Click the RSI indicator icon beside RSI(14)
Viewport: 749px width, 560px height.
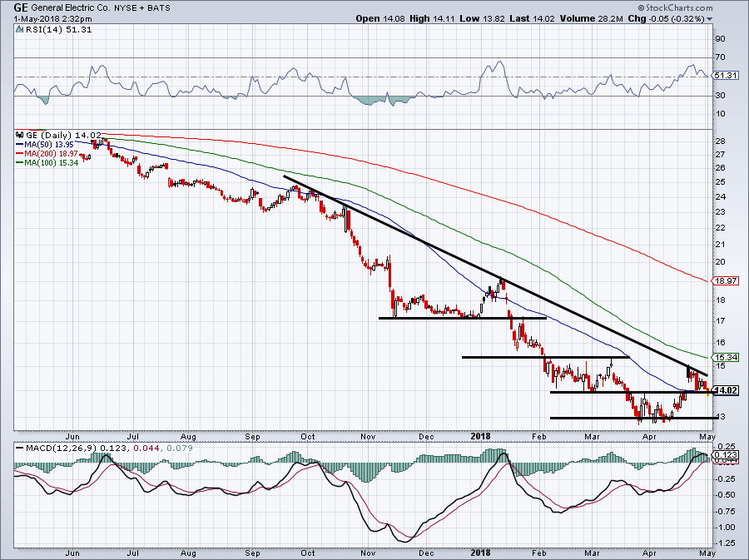tap(19, 30)
